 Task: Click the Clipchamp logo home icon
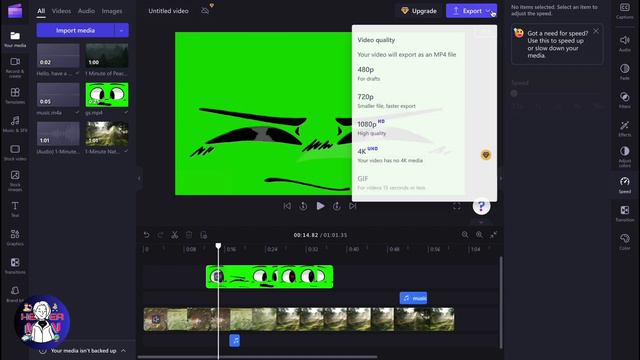15,11
